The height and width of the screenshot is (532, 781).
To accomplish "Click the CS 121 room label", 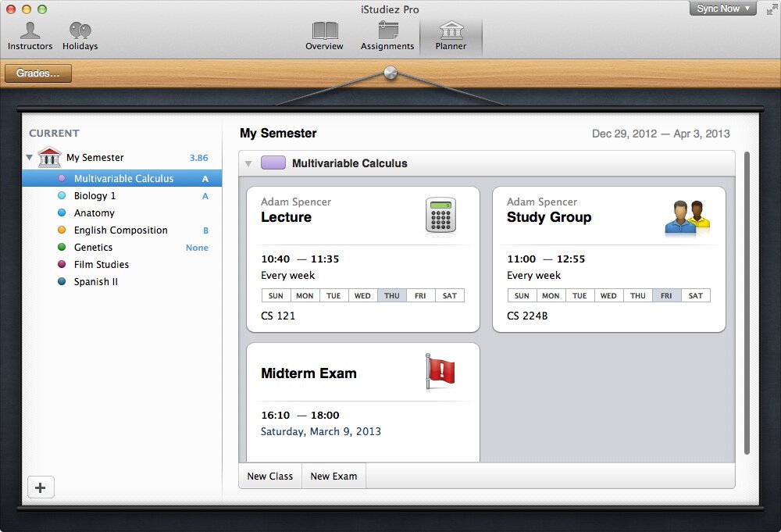I will [x=278, y=316].
